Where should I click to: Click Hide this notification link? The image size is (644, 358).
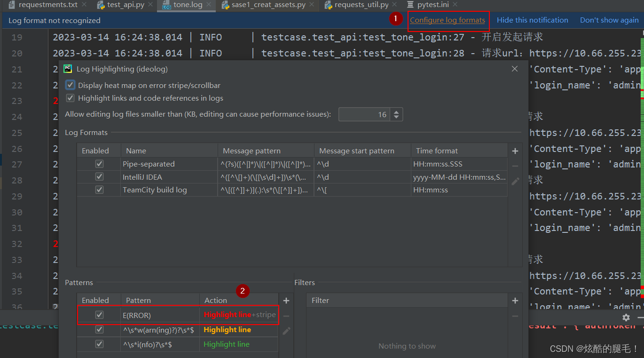point(533,20)
